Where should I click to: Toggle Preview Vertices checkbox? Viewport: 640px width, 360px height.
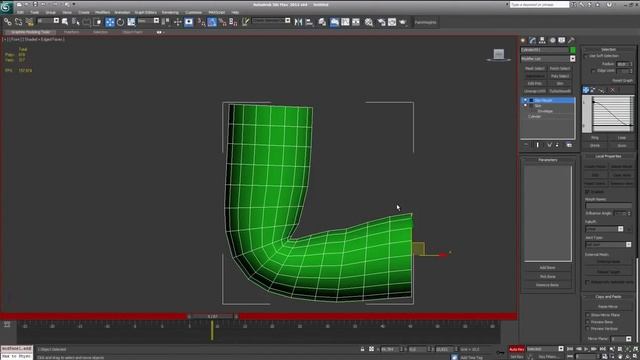[x=588, y=329]
